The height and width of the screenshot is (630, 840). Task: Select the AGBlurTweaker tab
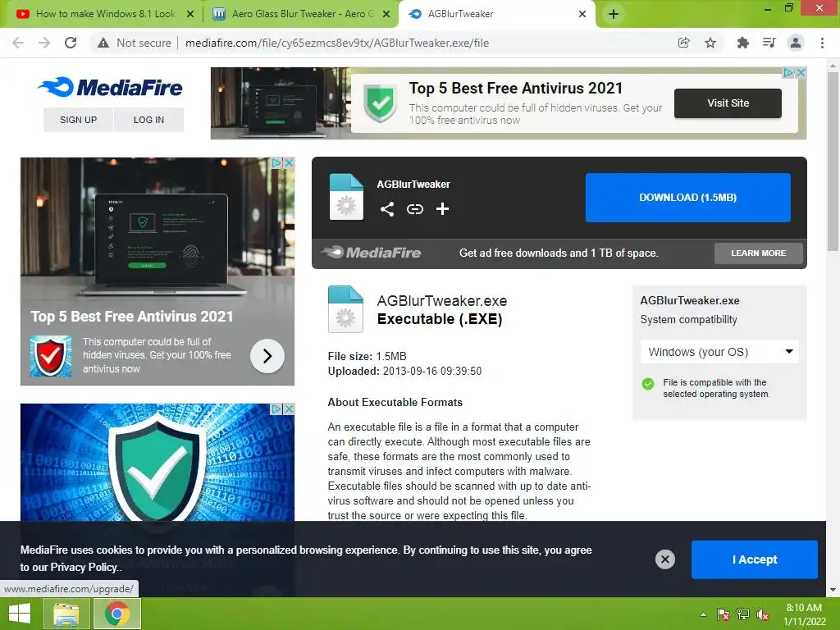[495, 14]
